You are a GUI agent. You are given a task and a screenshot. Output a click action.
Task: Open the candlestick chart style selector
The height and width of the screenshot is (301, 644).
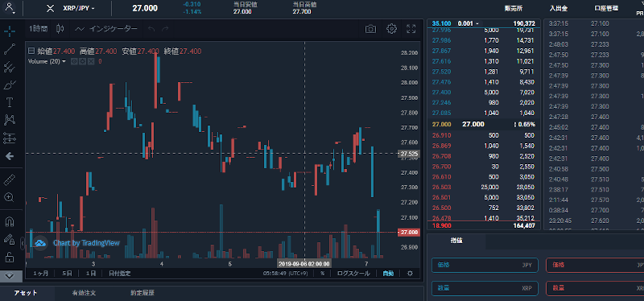click(60, 29)
